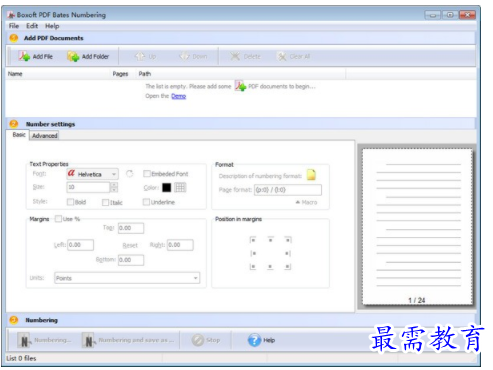Select top-left margin position

point(253,240)
